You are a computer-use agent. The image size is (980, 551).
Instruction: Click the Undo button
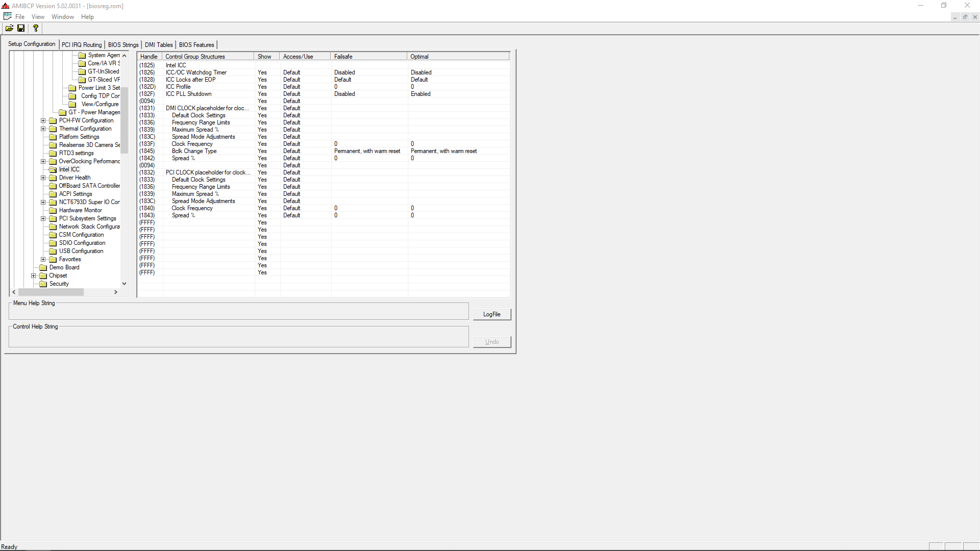pos(492,342)
